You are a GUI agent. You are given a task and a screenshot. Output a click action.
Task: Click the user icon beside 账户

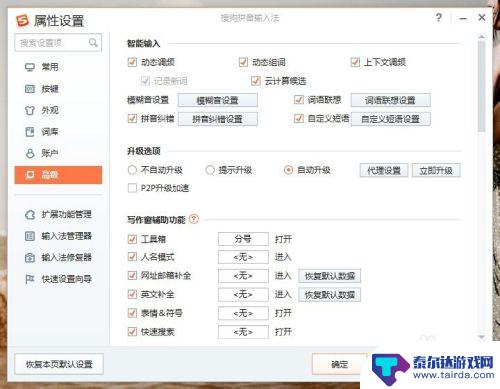(30, 153)
